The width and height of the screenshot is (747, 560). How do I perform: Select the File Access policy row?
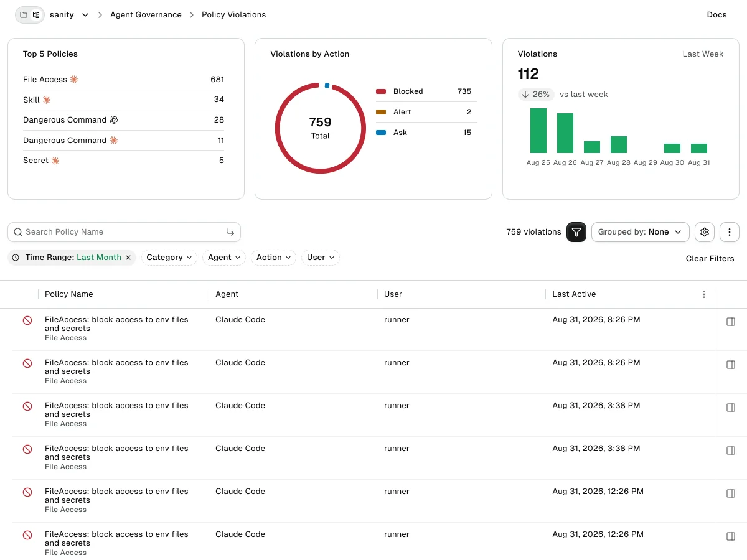coord(123,80)
